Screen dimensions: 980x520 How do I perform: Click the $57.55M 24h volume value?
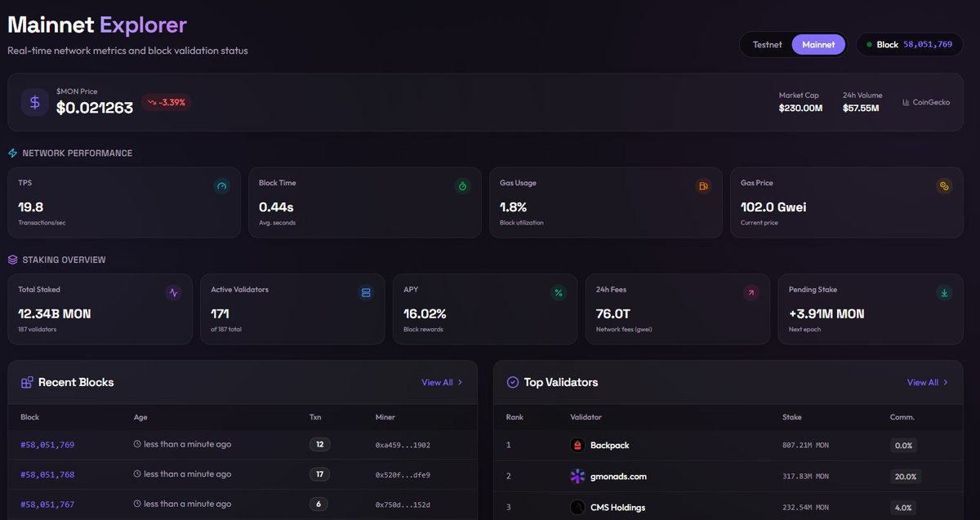861,108
